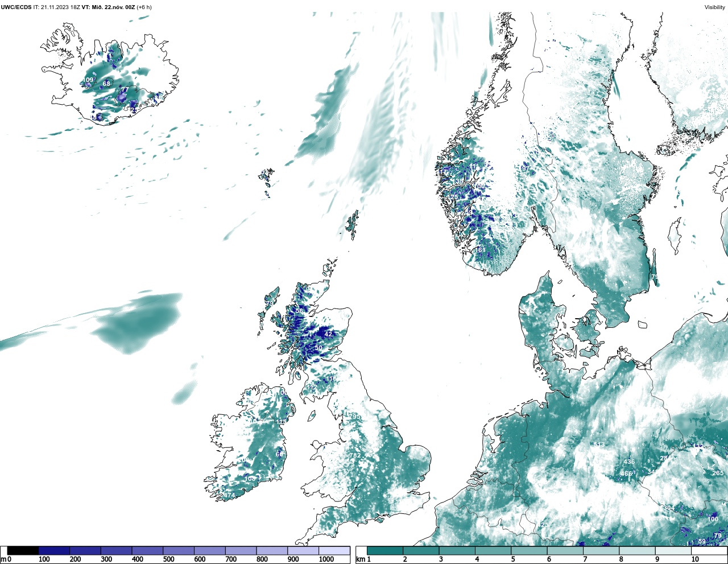This screenshot has width=728, height=564.
Task: Click the 436 value over Germany
Action: point(629,462)
